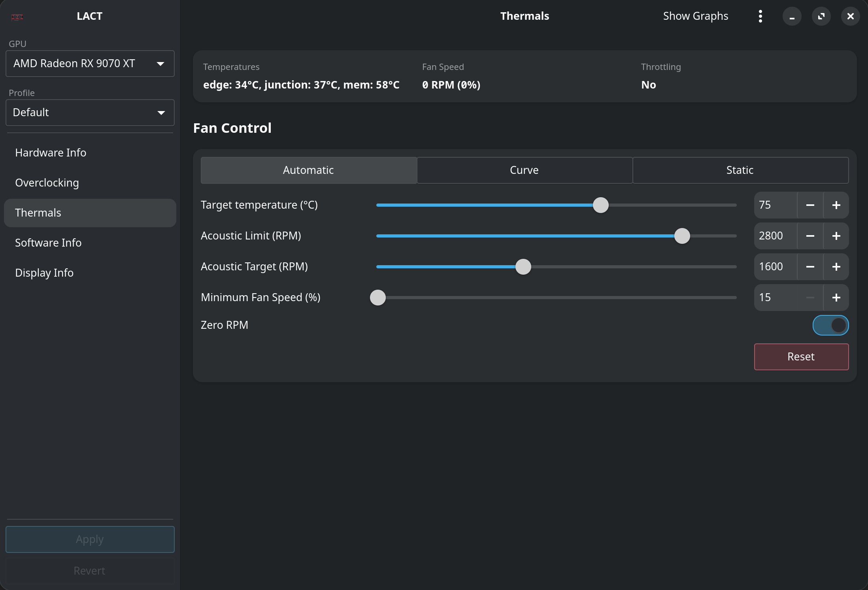Switch to Curve fan control mode
The image size is (868, 590).
coord(525,170)
